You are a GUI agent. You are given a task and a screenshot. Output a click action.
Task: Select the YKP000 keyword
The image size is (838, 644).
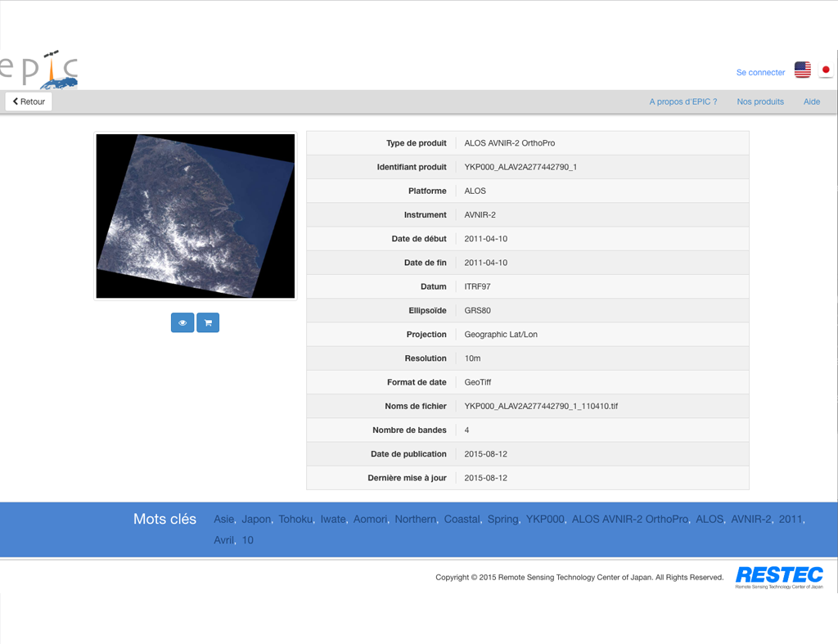(x=545, y=519)
